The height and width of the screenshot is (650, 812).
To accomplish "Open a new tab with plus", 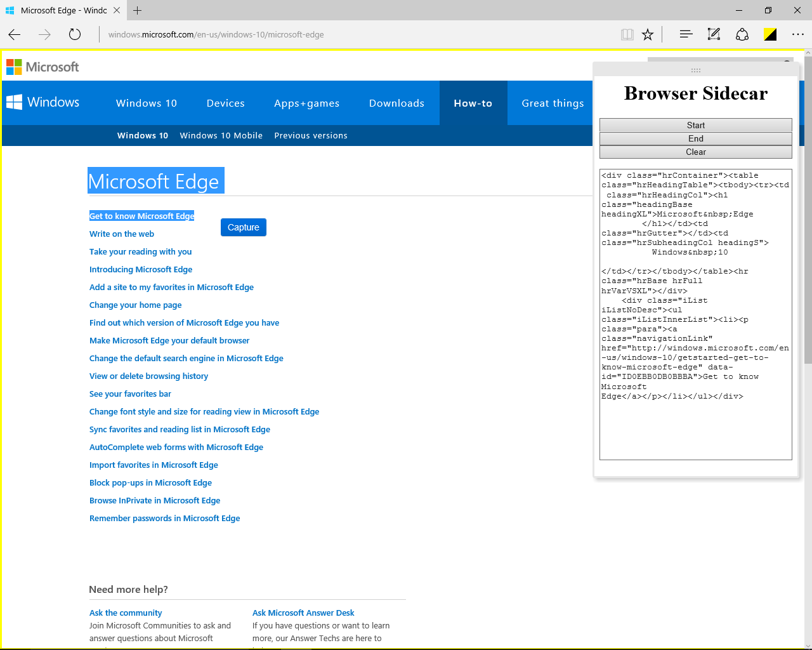I will click(138, 10).
